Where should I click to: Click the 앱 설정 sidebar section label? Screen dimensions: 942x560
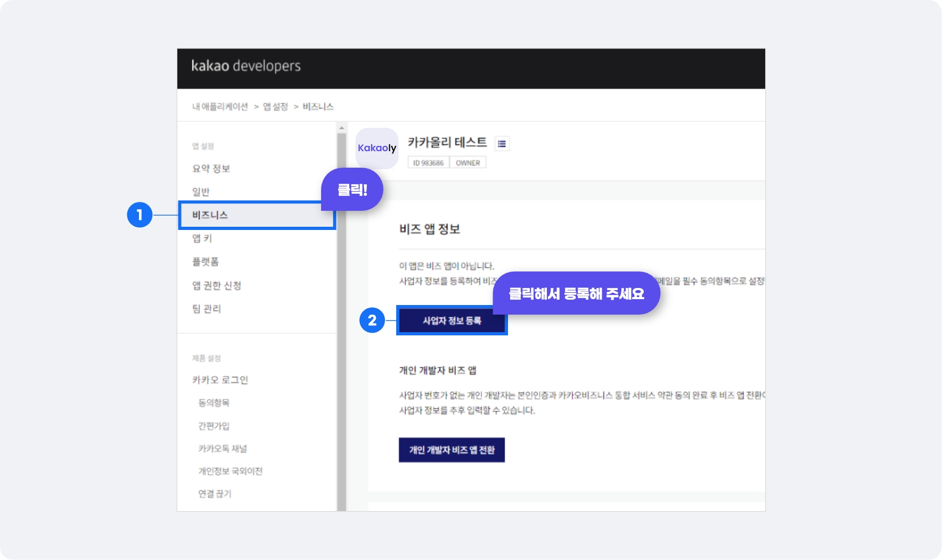pyautogui.click(x=203, y=146)
